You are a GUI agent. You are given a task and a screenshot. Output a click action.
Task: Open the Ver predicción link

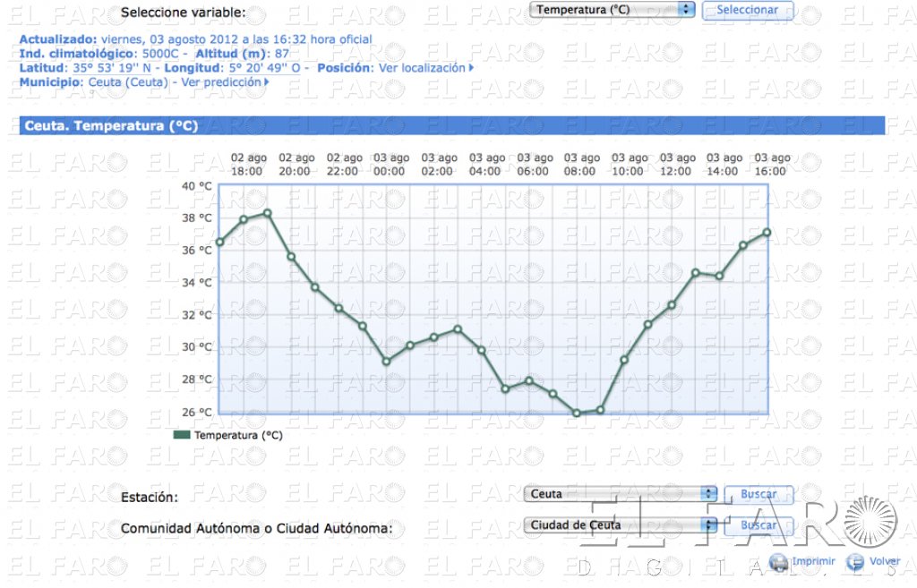[220, 82]
